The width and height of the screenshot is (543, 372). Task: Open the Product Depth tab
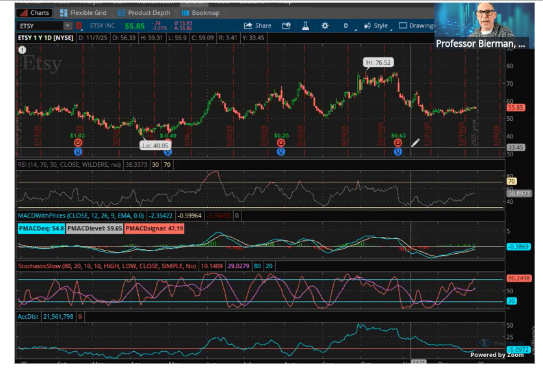tap(144, 13)
